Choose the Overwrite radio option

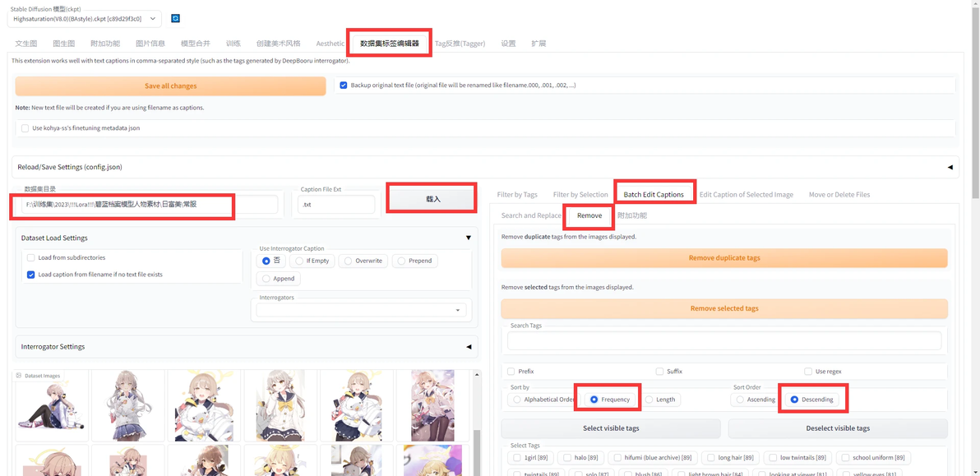363,261
